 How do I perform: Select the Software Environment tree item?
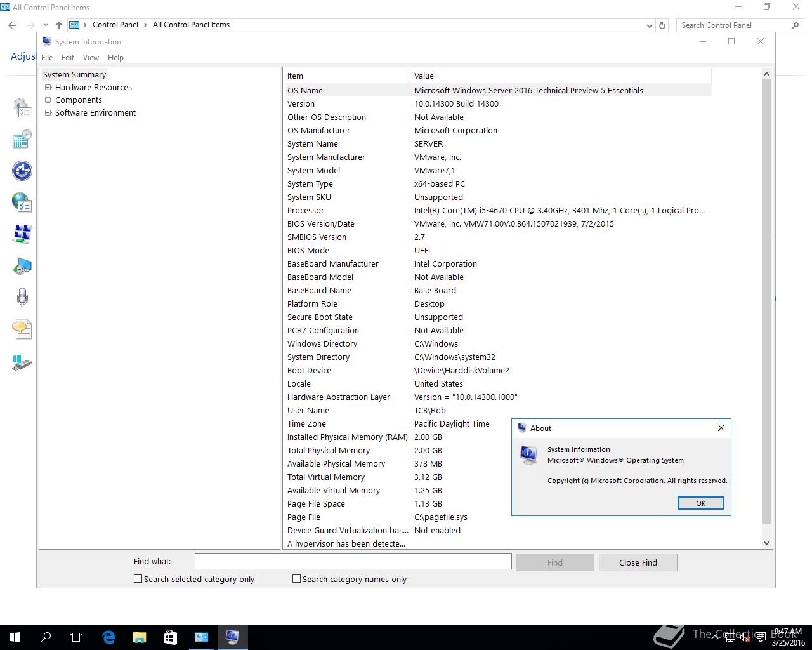(x=95, y=113)
